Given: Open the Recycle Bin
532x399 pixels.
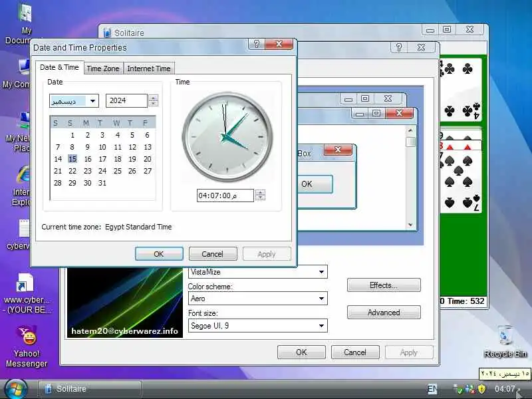Looking at the screenshot, I should [505, 341].
